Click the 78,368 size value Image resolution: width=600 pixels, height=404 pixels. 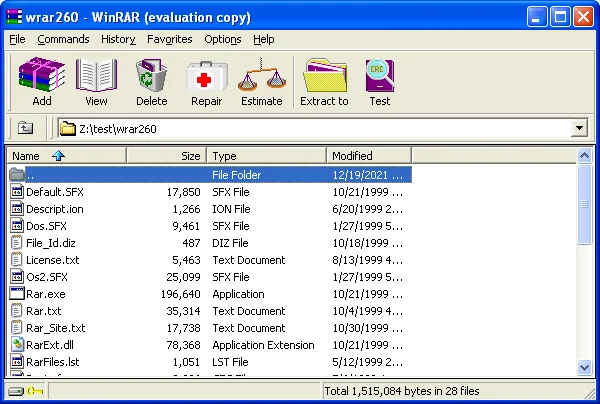(183, 345)
